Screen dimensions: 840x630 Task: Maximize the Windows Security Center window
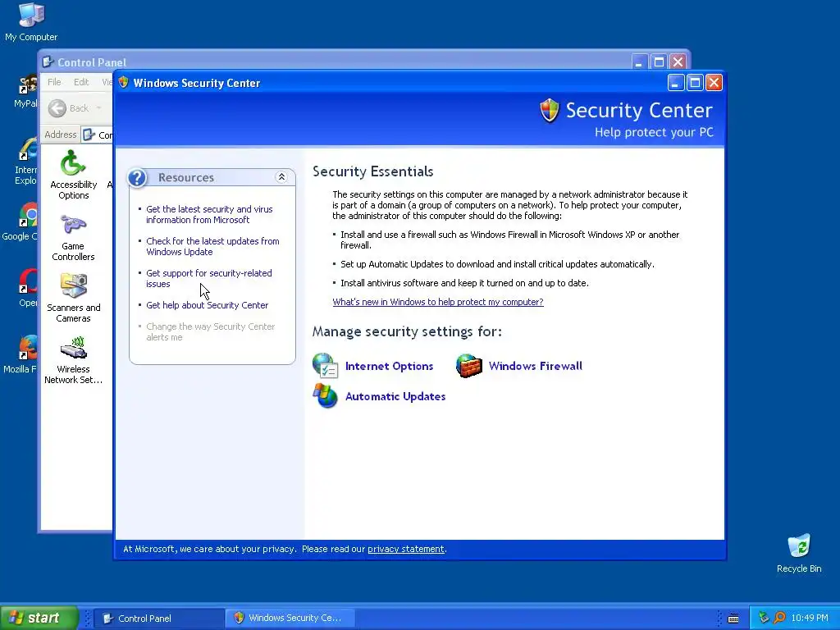(x=695, y=83)
